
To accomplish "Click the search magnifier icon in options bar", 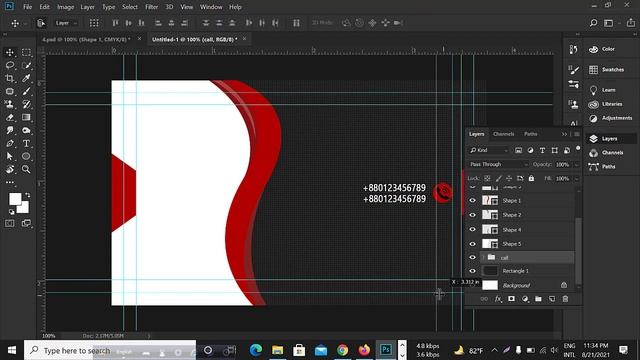I will click(x=593, y=23).
